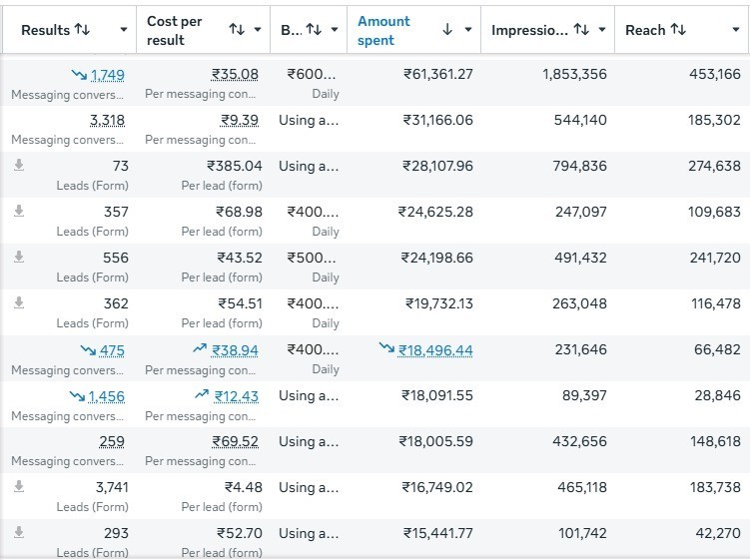This screenshot has width=750, height=560.
Task: Open the ₹38.94 cost per result link
Action: pos(235,350)
